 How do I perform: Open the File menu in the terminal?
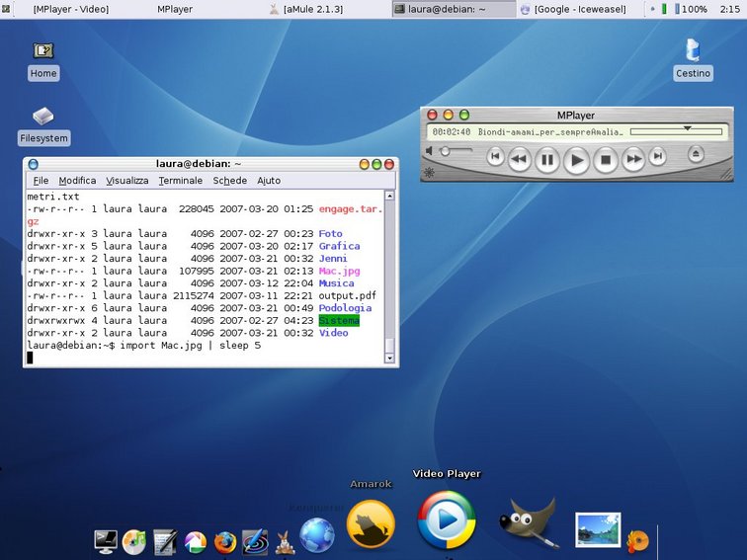41,181
